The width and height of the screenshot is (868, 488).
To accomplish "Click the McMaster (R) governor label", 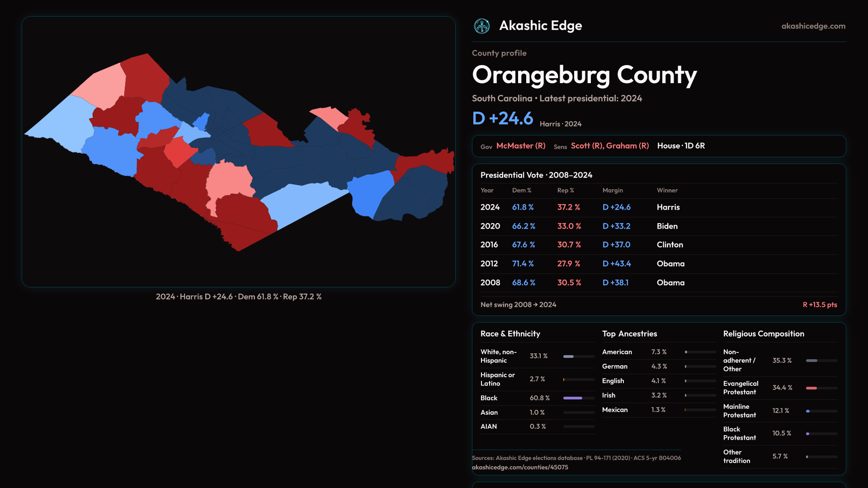I will (521, 146).
